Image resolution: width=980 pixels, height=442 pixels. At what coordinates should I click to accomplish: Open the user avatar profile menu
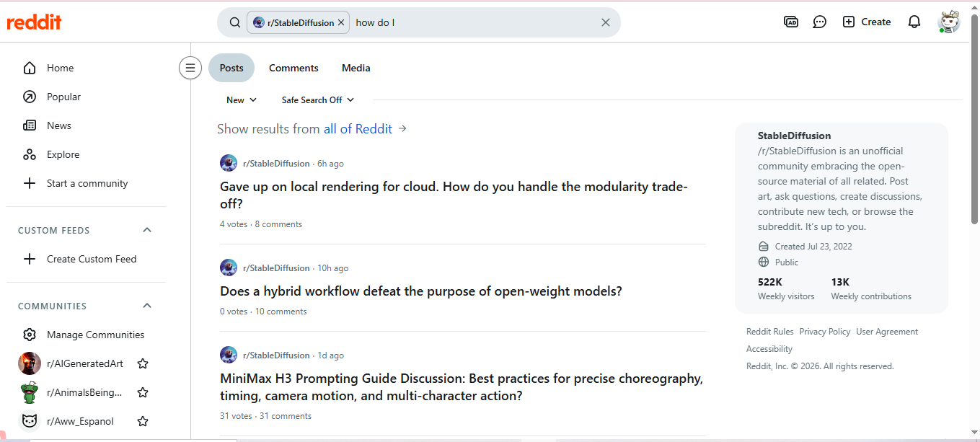[x=949, y=22]
